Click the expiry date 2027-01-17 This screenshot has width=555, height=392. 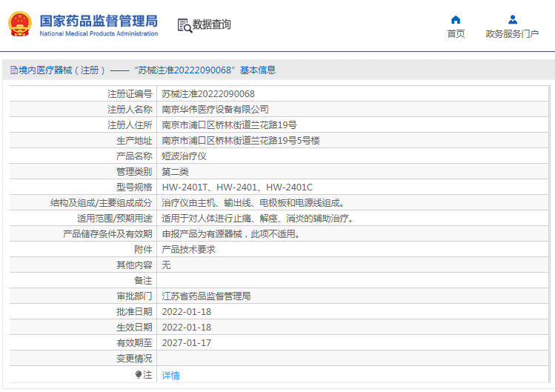tap(187, 343)
